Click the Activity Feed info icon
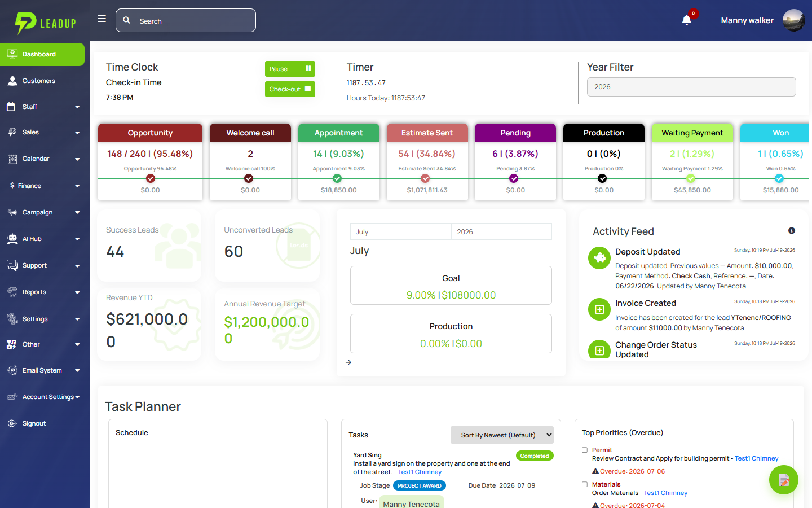The height and width of the screenshot is (508, 812). [x=792, y=230]
